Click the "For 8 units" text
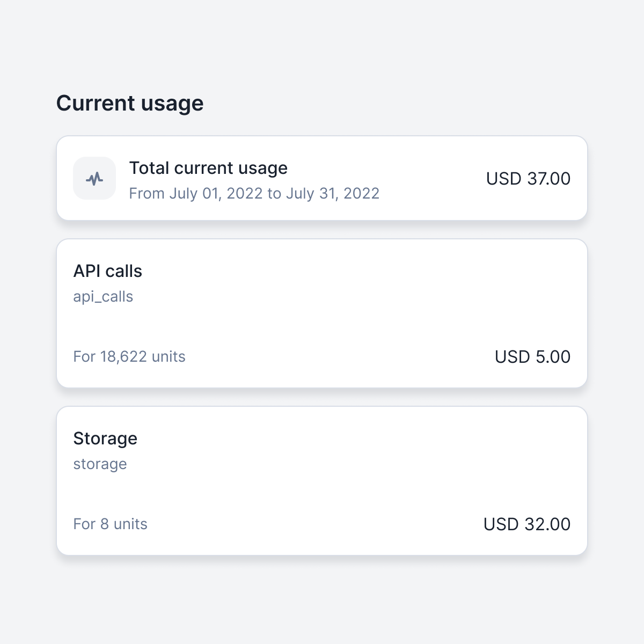The image size is (644, 644). (x=110, y=524)
